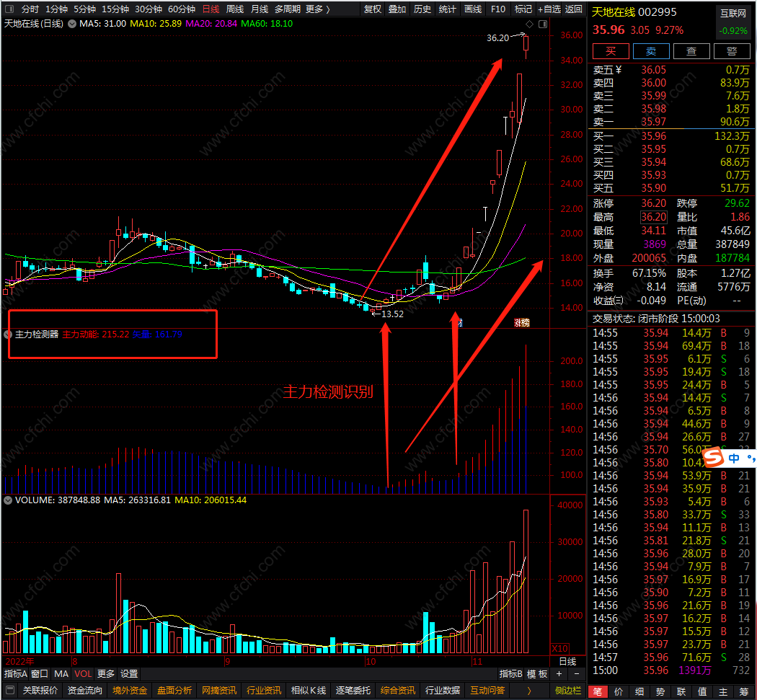
Task: Select the red 笔 tick tab
Action: pyautogui.click(x=598, y=692)
